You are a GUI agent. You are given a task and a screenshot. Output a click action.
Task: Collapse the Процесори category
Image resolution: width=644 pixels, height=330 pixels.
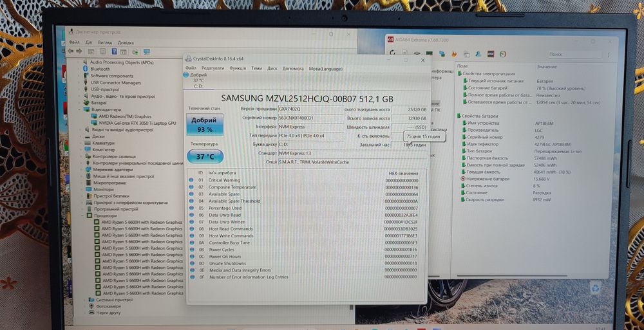tap(82, 215)
